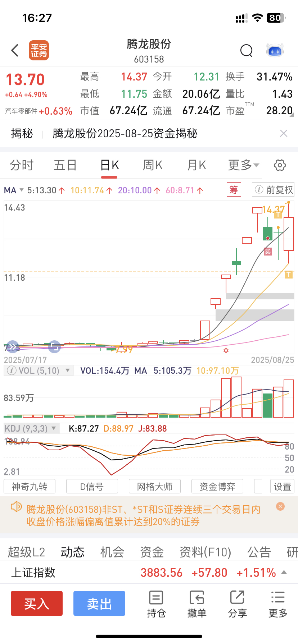Open bottom 更多 menu icon
This screenshot has height=644, width=298.
278,604
